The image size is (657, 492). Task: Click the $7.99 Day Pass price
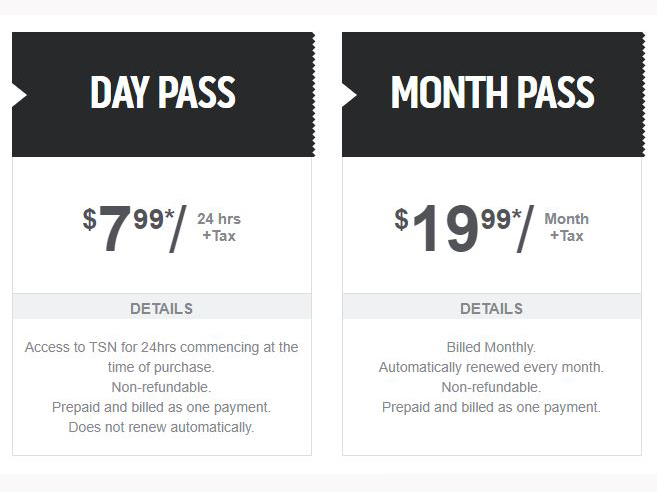tap(130, 228)
